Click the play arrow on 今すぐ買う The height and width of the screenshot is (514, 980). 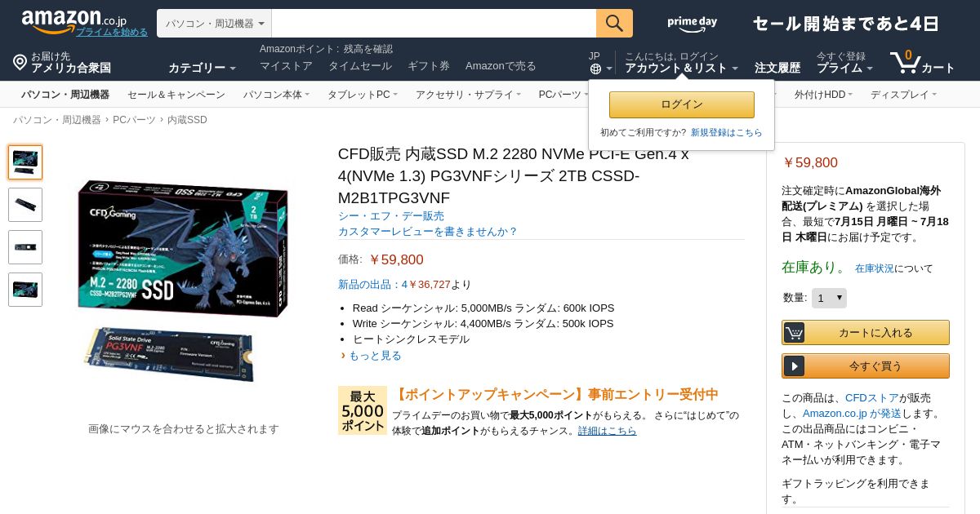pyautogui.click(x=794, y=366)
